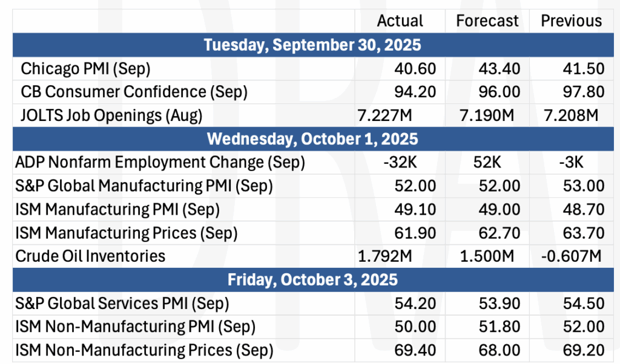Click ADP Nonfarm Employment Change (Sep) label
620x364 pixels.
(x=160, y=162)
